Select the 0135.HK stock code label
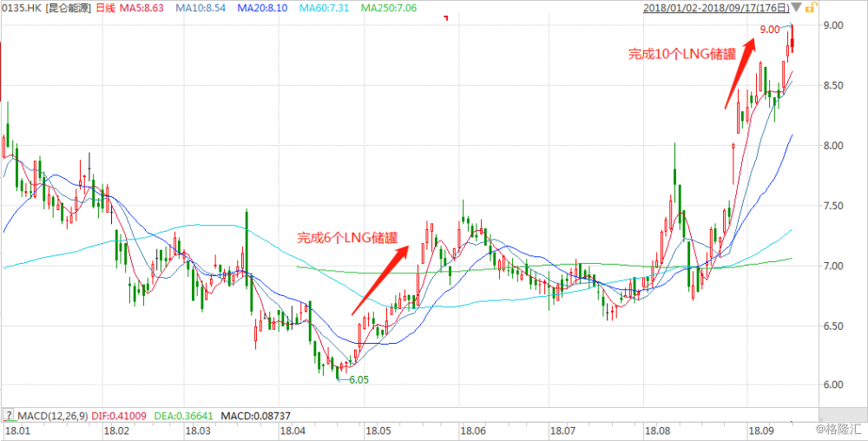 point(21,8)
